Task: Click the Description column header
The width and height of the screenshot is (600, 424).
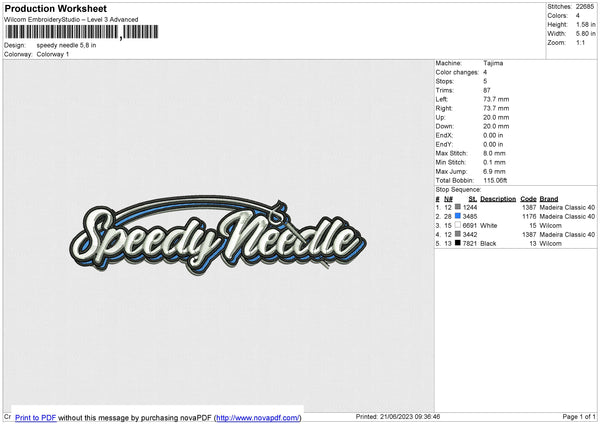Action: coord(498,199)
